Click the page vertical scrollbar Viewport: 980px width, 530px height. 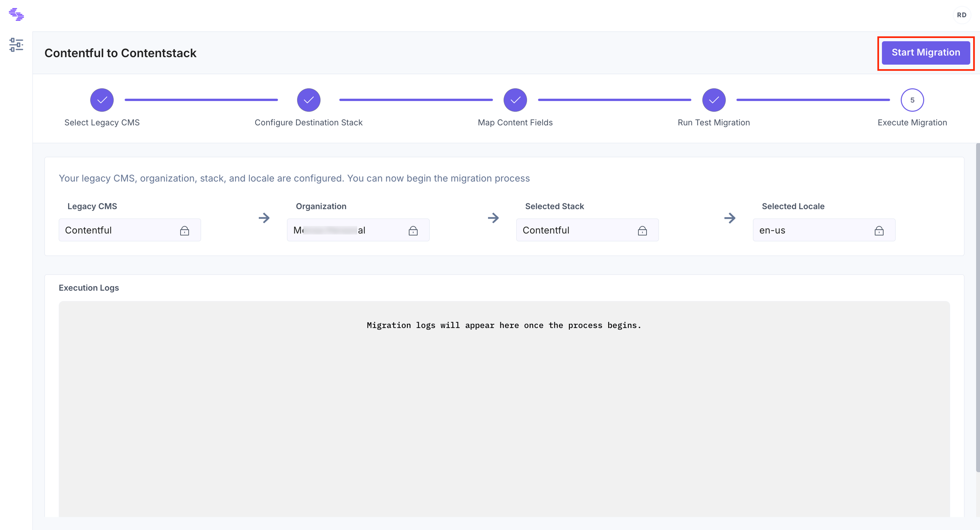(x=977, y=307)
